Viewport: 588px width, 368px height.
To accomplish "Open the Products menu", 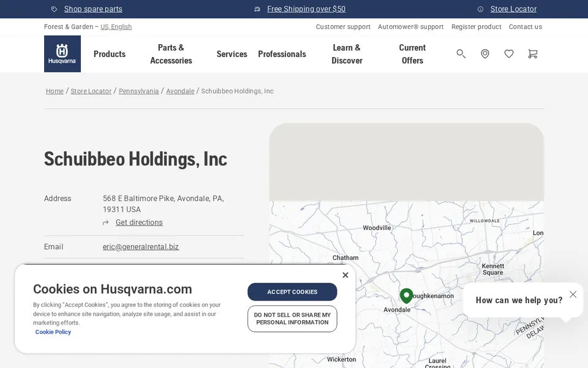I will (x=110, y=54).
